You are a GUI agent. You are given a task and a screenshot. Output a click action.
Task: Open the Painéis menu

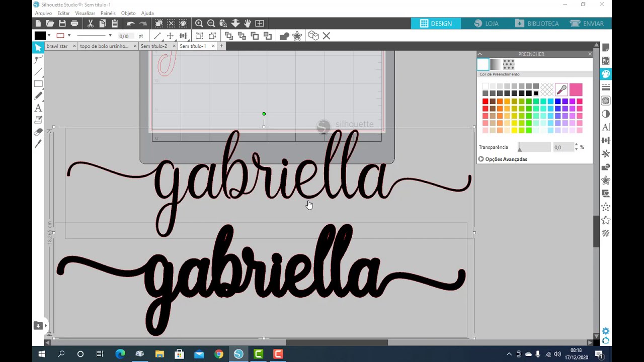(x=108, y=13)
